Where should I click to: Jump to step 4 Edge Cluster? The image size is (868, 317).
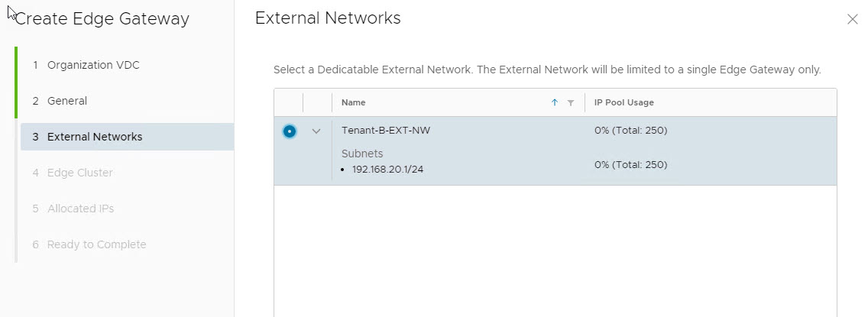click(x=79, y=173)
